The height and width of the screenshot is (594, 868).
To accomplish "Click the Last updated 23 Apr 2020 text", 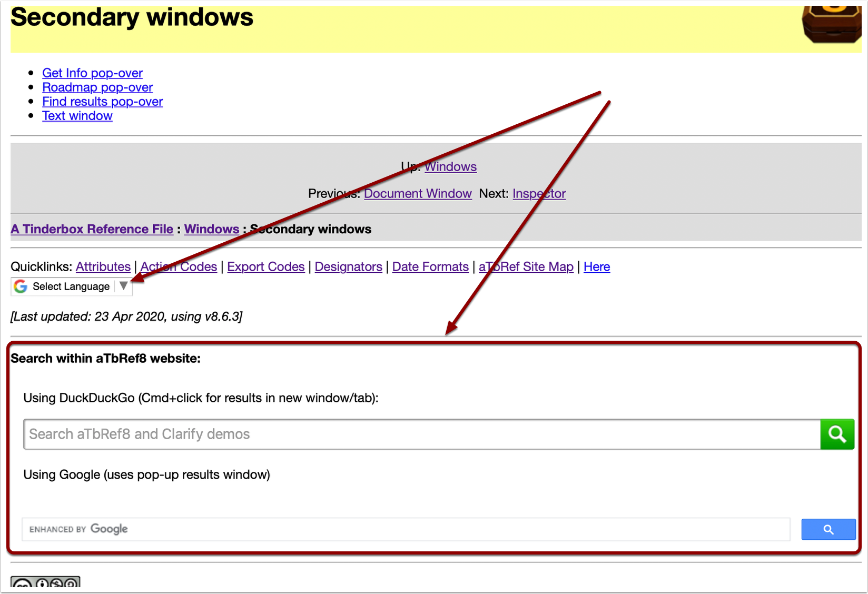I will click(126, 316).
